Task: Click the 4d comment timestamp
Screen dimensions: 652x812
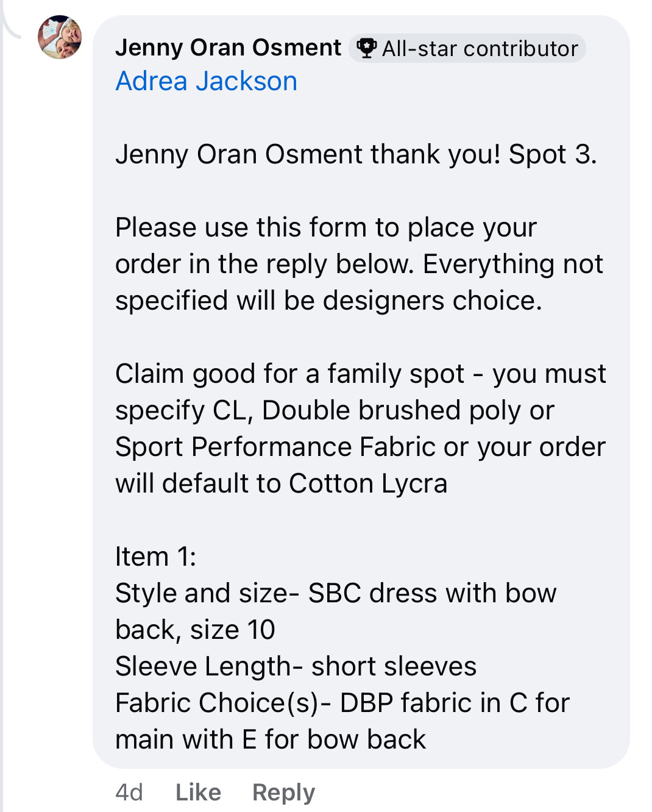Action: (129, 792)
